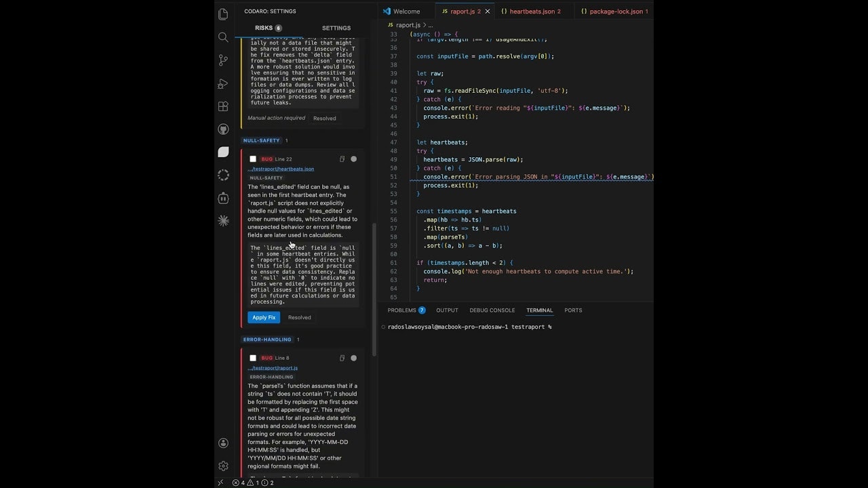Open the PORTS panel tab

(573, 310)
